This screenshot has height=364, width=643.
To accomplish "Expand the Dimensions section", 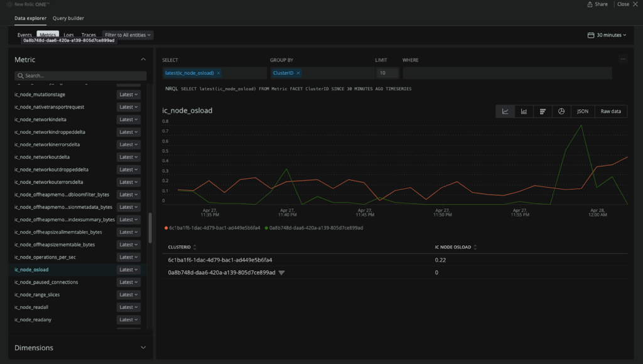I will [143, 348].
